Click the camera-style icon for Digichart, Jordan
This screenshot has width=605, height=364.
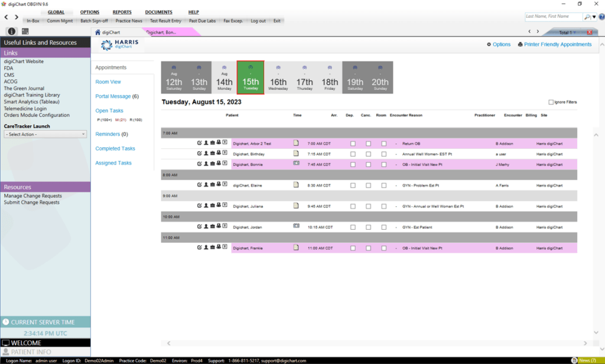click(x=296, y=226)
